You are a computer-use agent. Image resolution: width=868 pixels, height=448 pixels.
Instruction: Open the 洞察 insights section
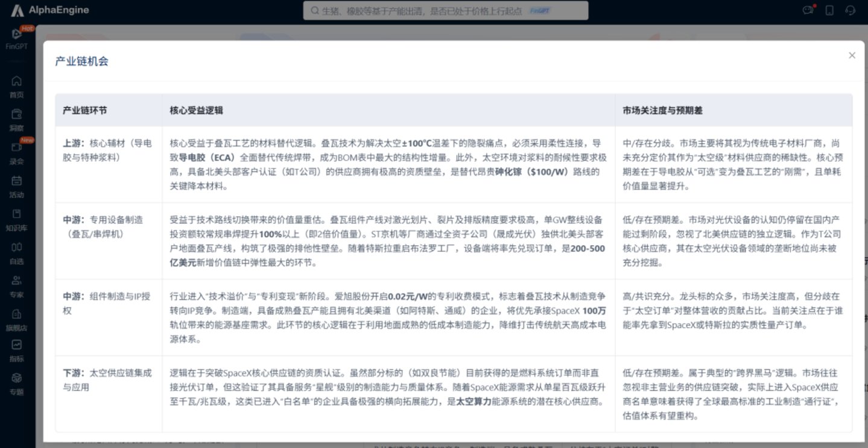coord(17,120)
